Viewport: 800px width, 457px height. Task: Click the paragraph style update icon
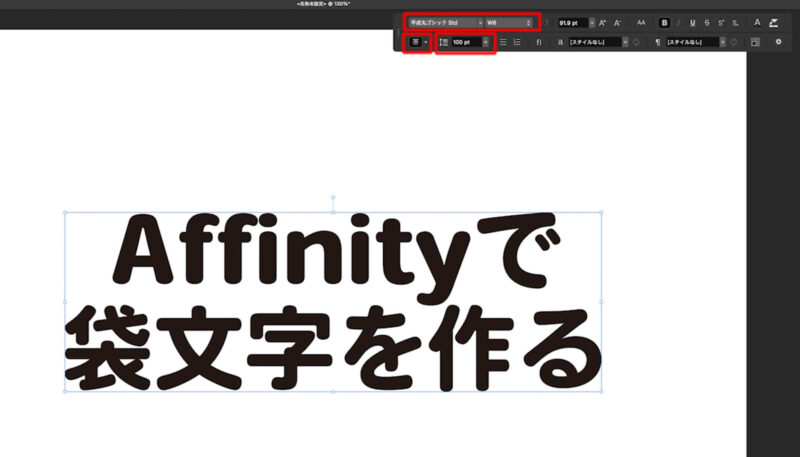click(734, 42)
